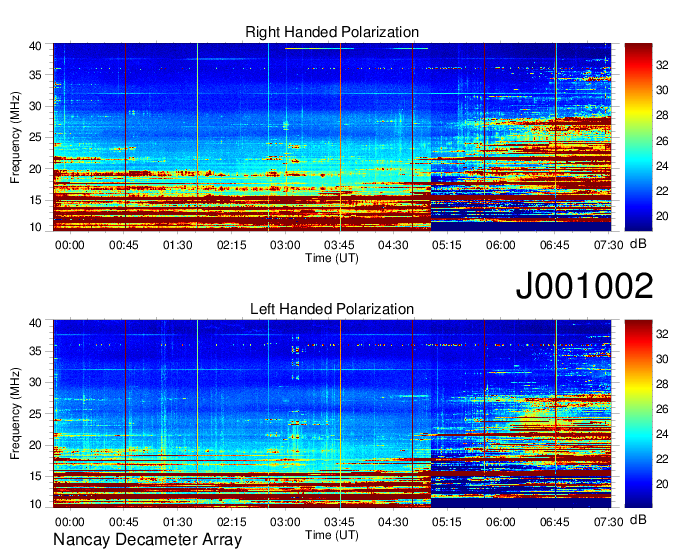Click the 35 MHz tick on the left-handed plot
The width and height of the screenshot is (680, 552).
pyautogui.click(x=35, y=351)
